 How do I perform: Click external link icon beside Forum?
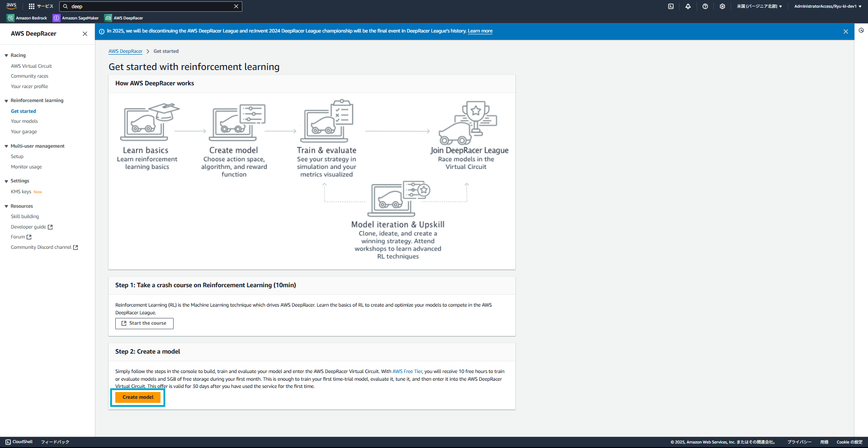(29, 237)
